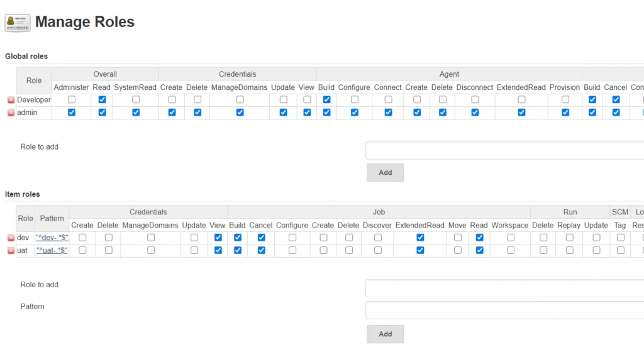Delete the uat item role
The height and width of the screenshot is (352, 644).
11,250
